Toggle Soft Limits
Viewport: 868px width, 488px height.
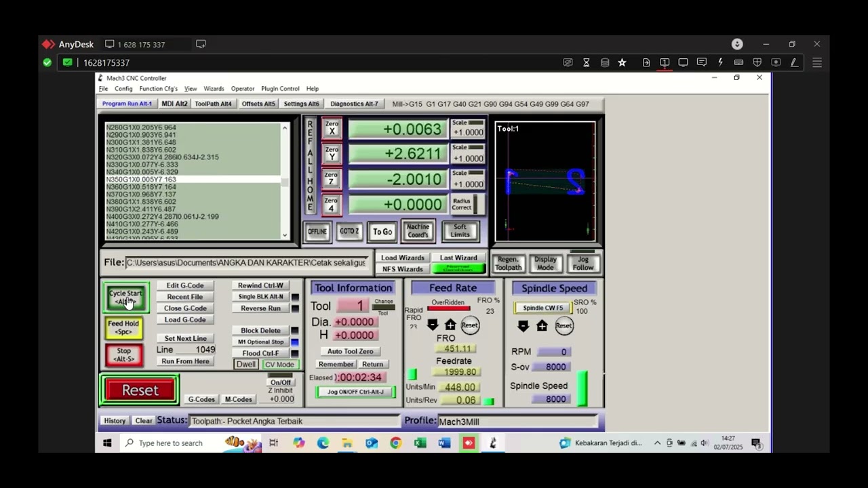tap(460, 231)
